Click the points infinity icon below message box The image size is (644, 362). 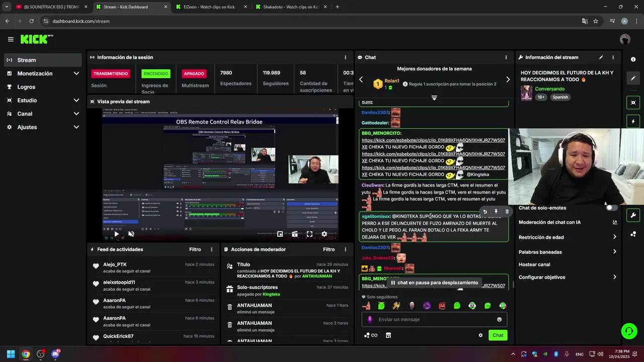[x=371, y=335]
